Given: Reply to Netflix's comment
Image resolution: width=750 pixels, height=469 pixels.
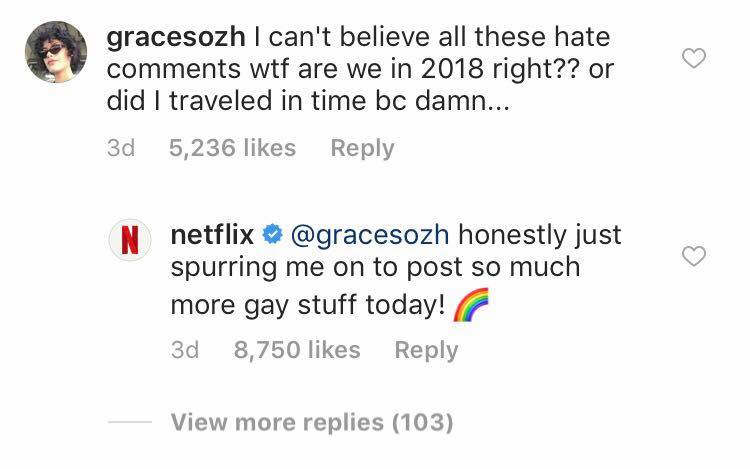Looking at the screenshot, I should pyautogui.click(x=426, y=349).
